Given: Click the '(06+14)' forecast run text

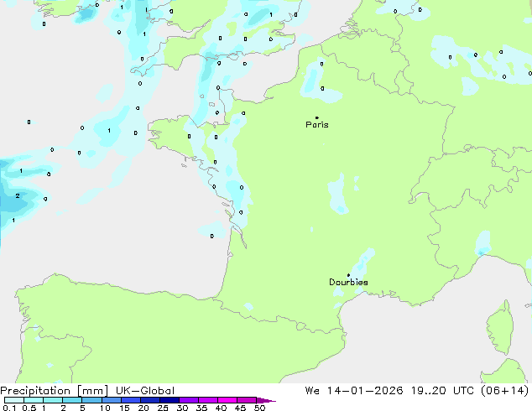Looking at the screenshot, I should pyautogui.click(x=505, y=391).
